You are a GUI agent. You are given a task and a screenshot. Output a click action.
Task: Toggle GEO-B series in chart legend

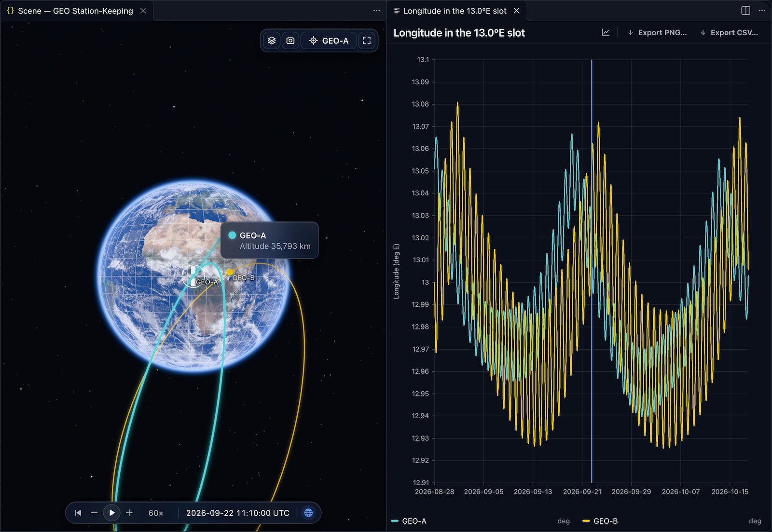(600, 521)
